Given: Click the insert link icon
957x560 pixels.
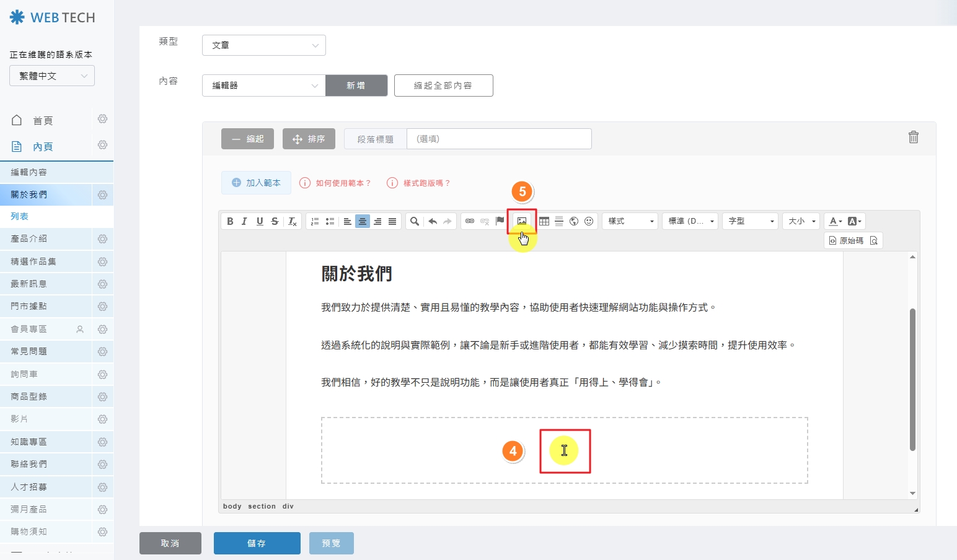Looking at the screenshot, I should click(x=470, y=221).
